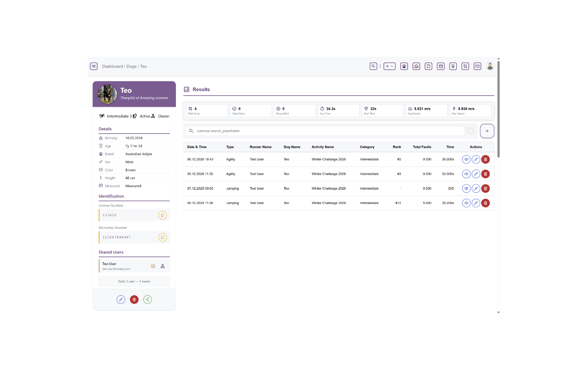Viewport: 588px width, 371px height.
Task: Copy the microchip number
Action: pyautogui.click(x=162, y=237)
